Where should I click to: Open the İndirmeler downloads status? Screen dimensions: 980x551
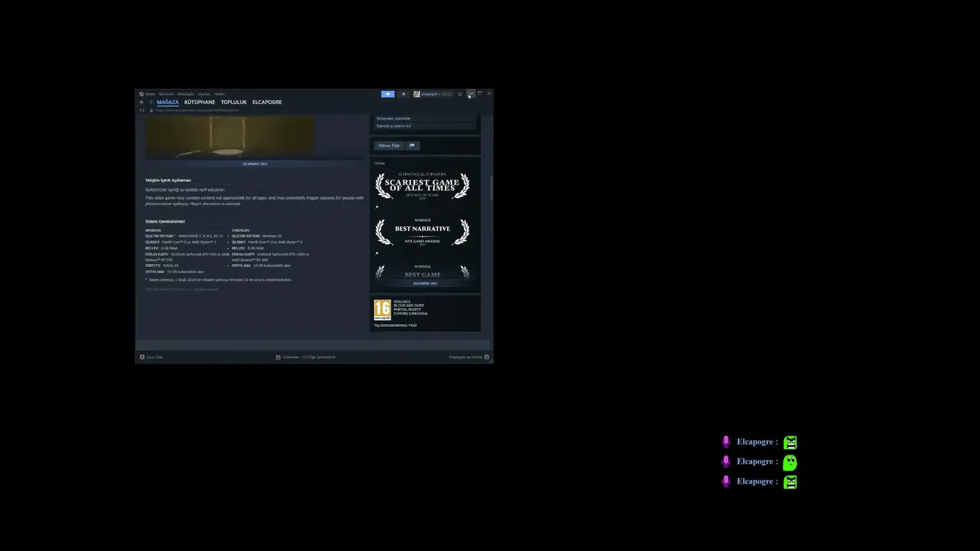coord(305,357)
